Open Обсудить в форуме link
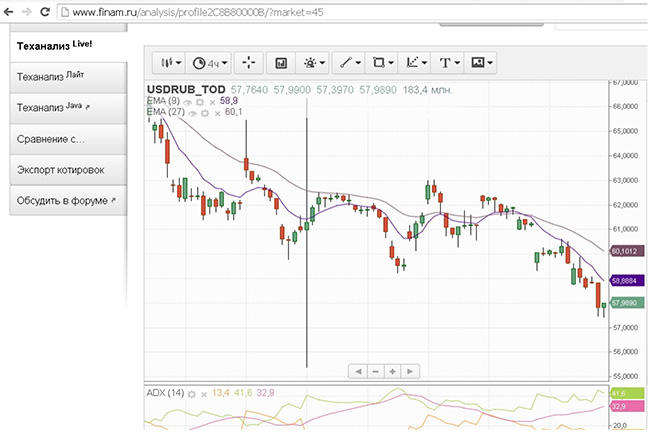Viewport: 650px width, 432px height. (63, 201)
